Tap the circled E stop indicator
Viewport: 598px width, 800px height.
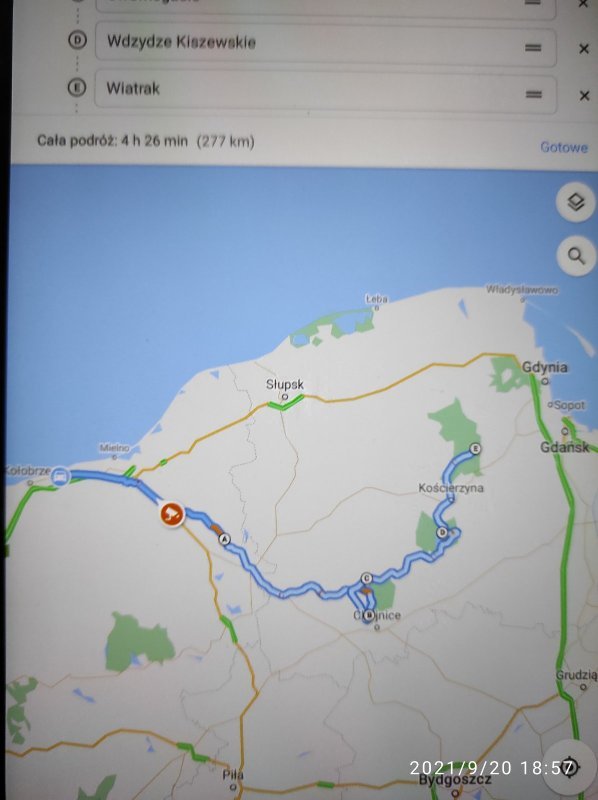pos(77,88)
